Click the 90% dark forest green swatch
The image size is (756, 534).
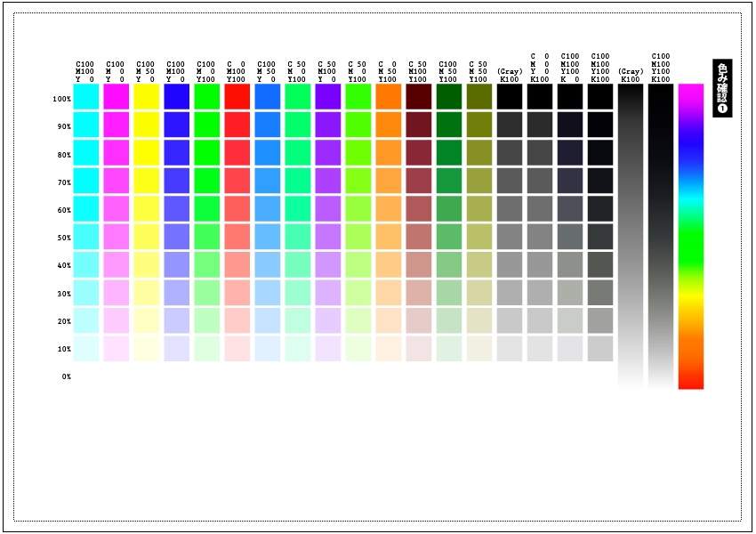tap(449, 125)
